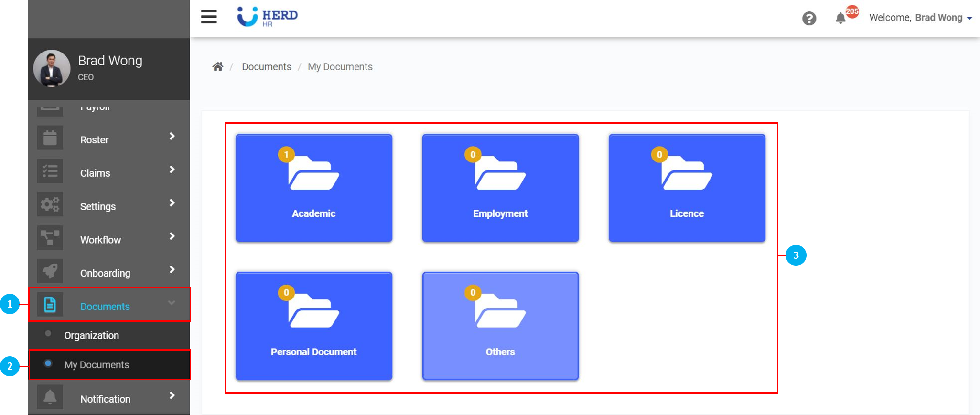Click the home breadcrumb icon
This screenshot has width=980, height=415.
coord(218,67)
